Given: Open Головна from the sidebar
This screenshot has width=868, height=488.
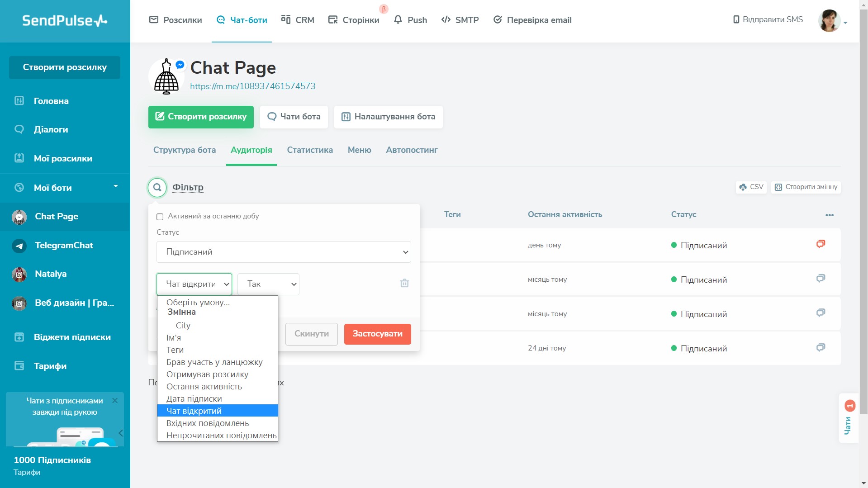Looking at the screenshot, I should [x=51, y=101].
